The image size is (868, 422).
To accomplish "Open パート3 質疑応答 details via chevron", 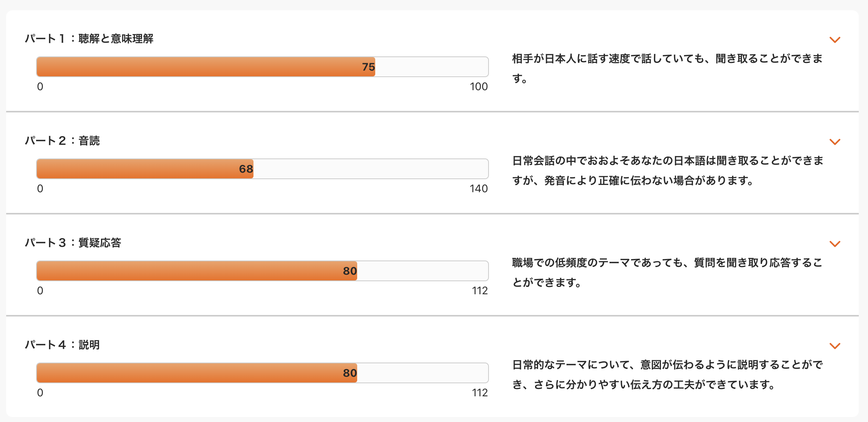I will tap(835, 244).
